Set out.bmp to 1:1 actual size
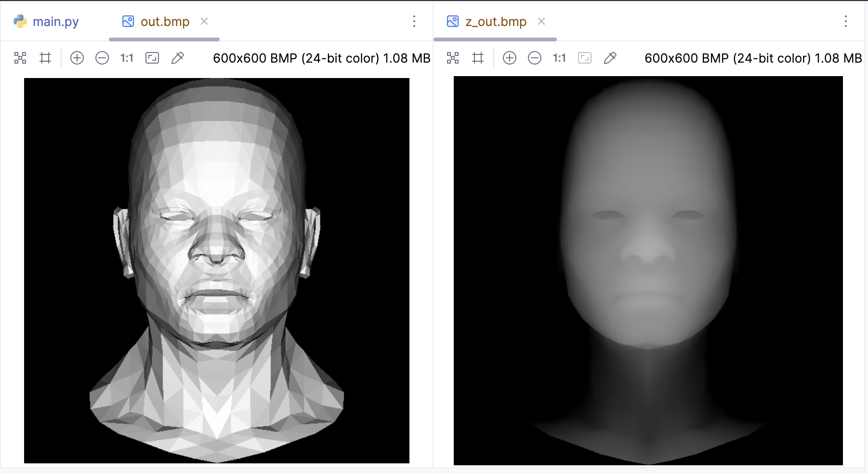 coord(127,58)
